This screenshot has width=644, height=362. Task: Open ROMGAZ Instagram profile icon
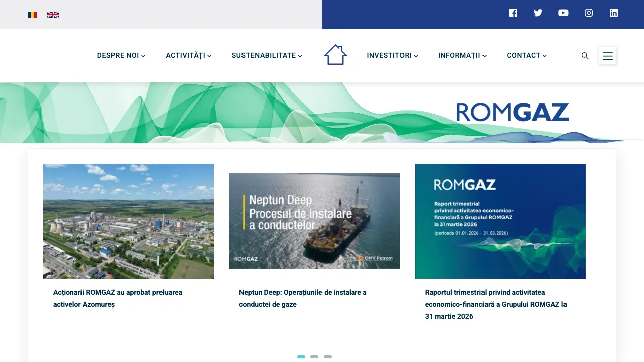(x=589, y=13)
